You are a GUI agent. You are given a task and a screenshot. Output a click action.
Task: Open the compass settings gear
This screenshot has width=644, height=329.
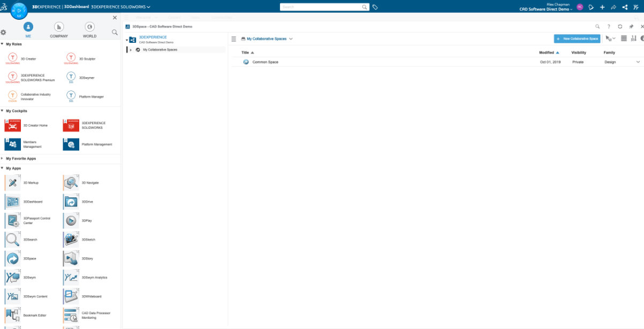(3, 33)
